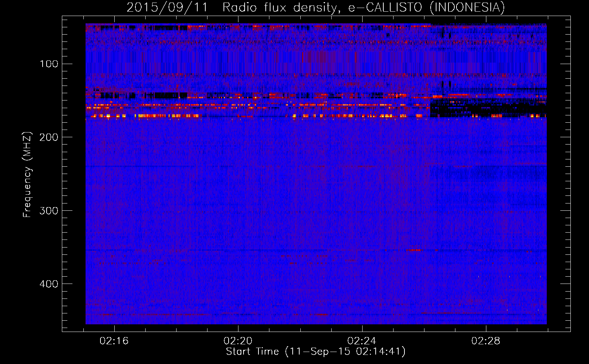Click the 400 frequency tick label
Screen dimensions: 589x364
(48, 284)
